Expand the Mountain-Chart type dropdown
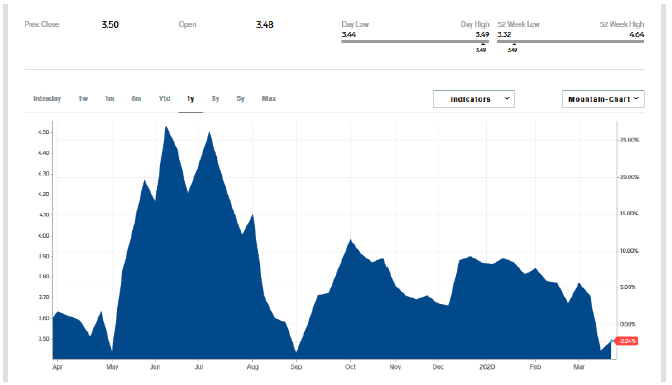Screen dimensions: 672x385 point(603,99)
